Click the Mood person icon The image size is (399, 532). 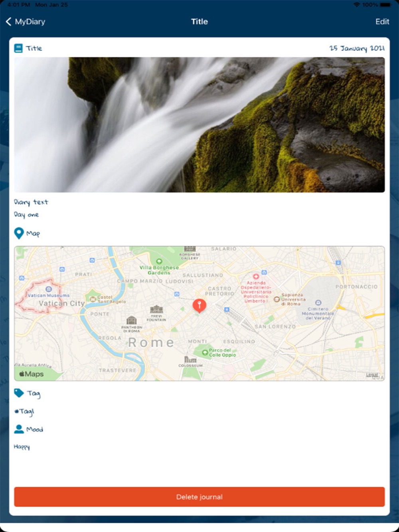(19, 429)
